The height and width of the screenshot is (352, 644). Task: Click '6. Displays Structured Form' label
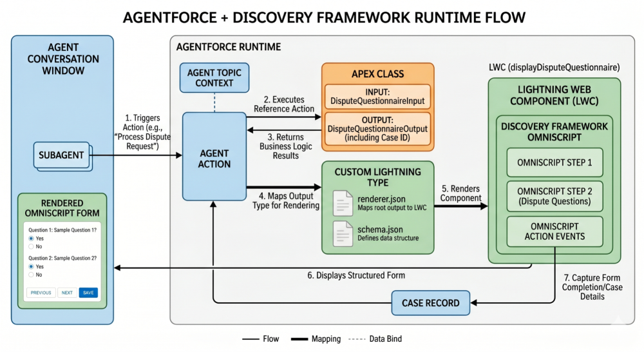tap(356, 275)
